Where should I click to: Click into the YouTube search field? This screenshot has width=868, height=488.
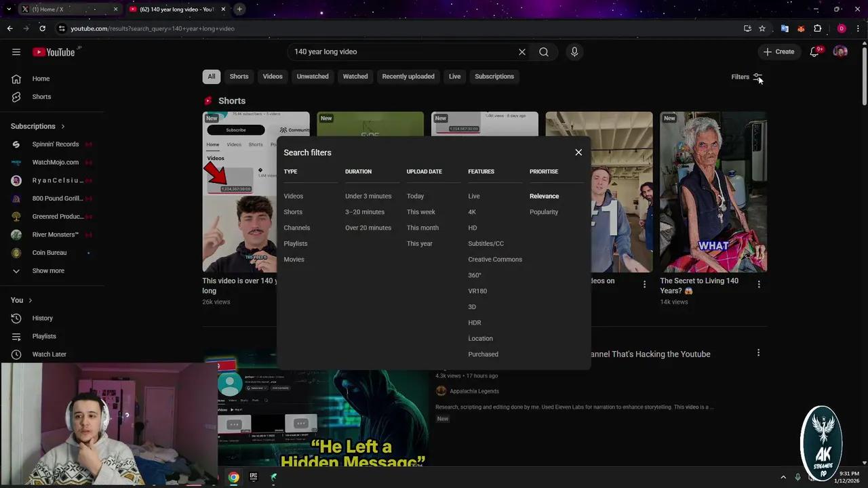pos(400,52)
